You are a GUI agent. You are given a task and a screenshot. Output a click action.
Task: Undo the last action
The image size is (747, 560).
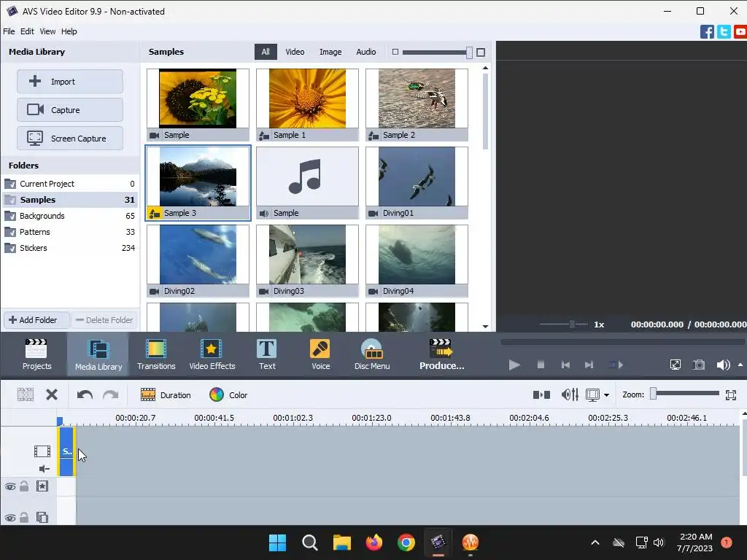pyautogui.click(x=85, y=394)
